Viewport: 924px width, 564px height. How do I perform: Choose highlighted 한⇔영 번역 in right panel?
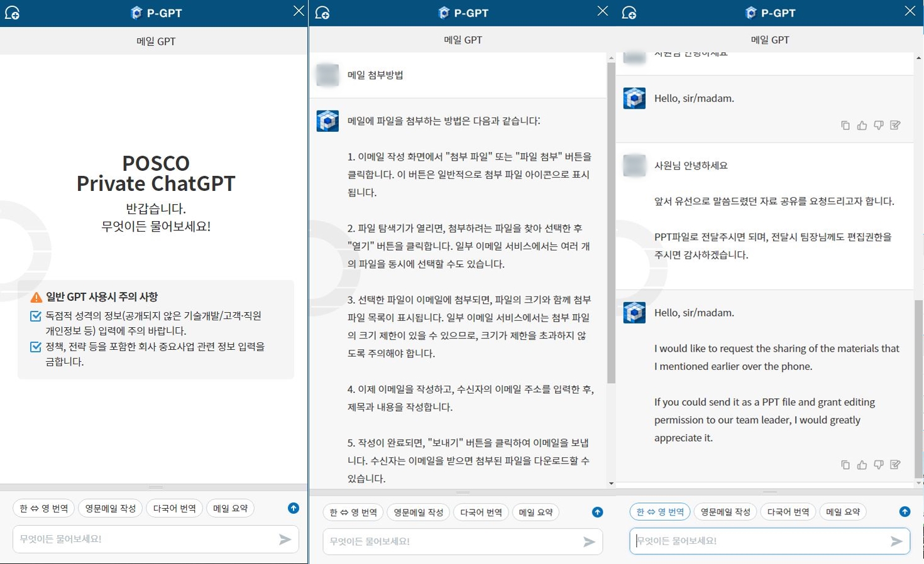pos(660,512)
